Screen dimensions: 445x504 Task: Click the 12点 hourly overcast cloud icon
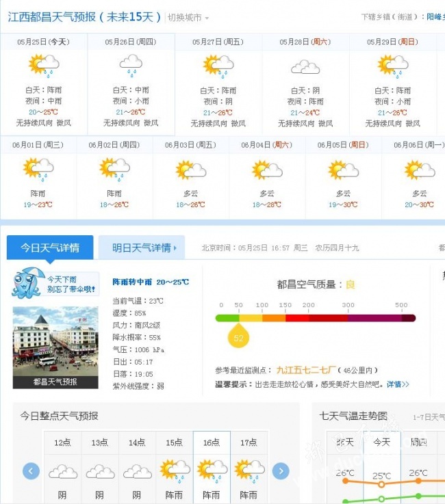(63, 472)
